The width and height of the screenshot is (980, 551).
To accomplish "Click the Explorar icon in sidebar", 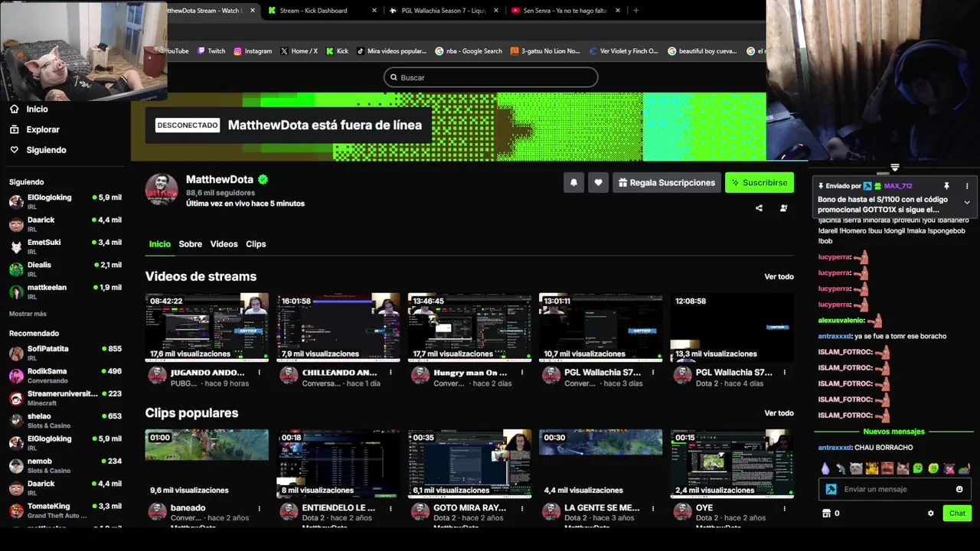I will click(14, 129).
